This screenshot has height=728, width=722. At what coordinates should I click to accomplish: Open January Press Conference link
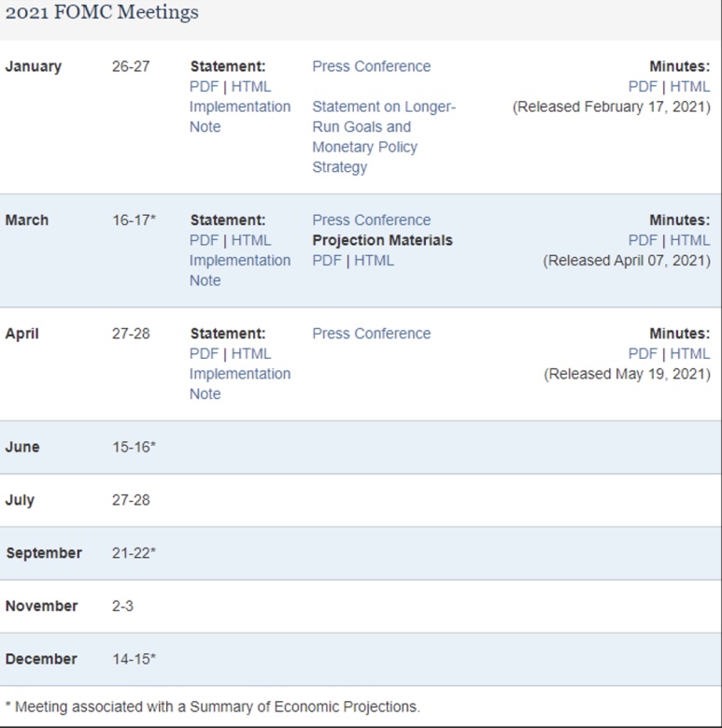371,66
